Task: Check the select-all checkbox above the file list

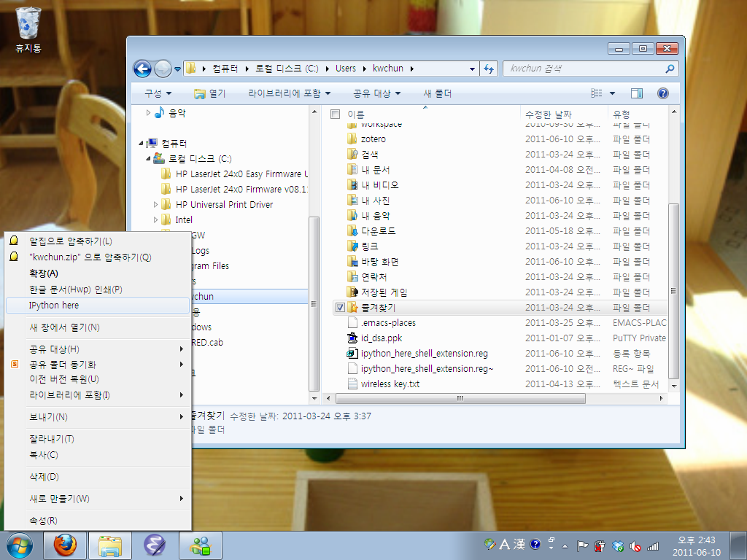Action: pos(334,114)
